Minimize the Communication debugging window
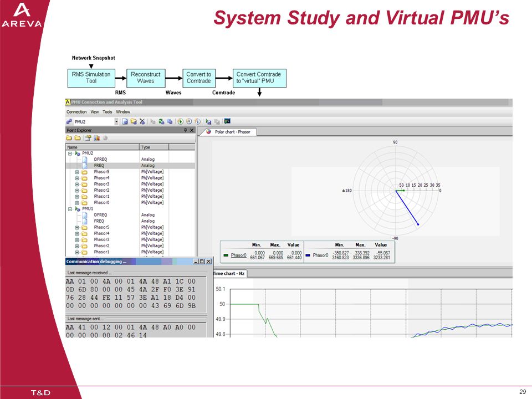This screenshot has height=399, width=532. [x=196, y=261]
